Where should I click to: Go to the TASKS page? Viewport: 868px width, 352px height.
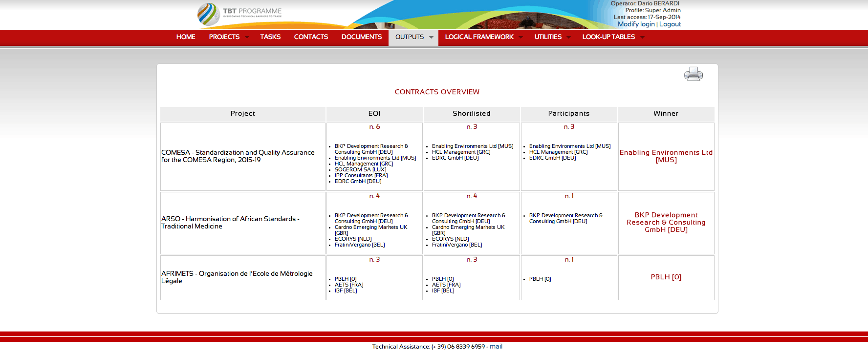click(x=270, y=37)
